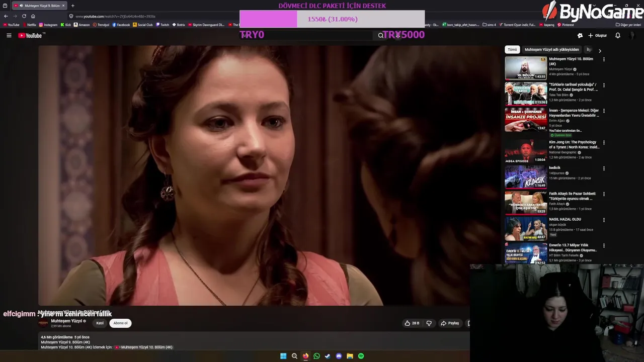Click the Oluştur create button
644x362 pixels.
(597, 35)
